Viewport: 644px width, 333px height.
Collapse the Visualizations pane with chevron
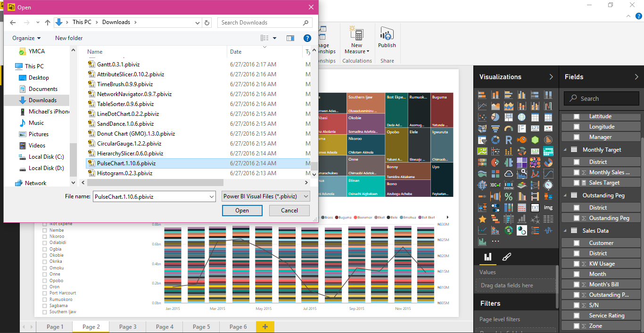pyautogui.click(x=551, y=77)
